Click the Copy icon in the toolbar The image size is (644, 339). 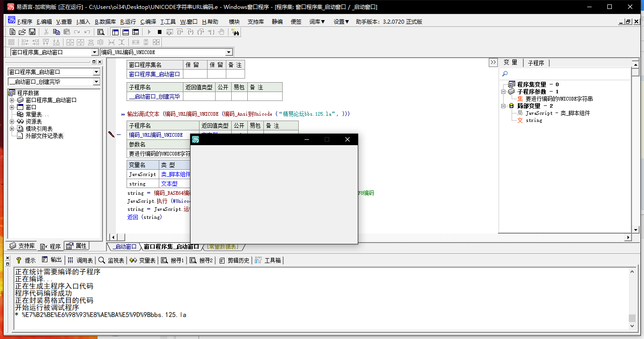56,32
